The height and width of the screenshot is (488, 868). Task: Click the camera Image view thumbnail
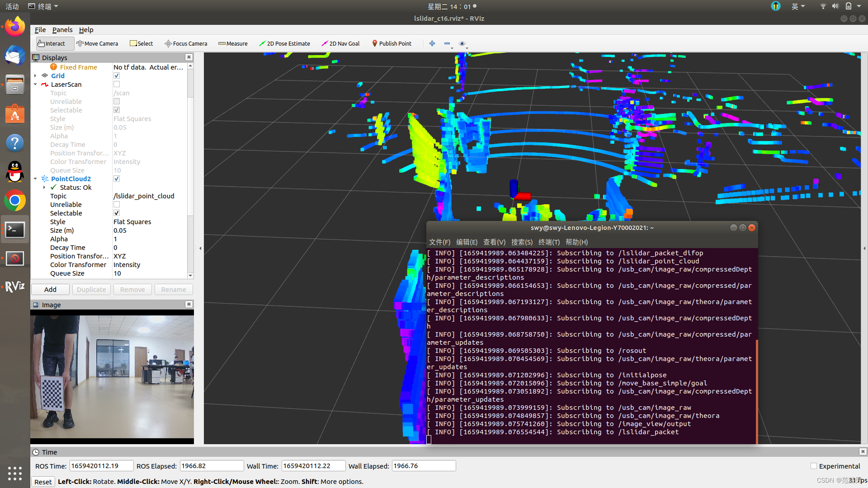tap(112, 377)
